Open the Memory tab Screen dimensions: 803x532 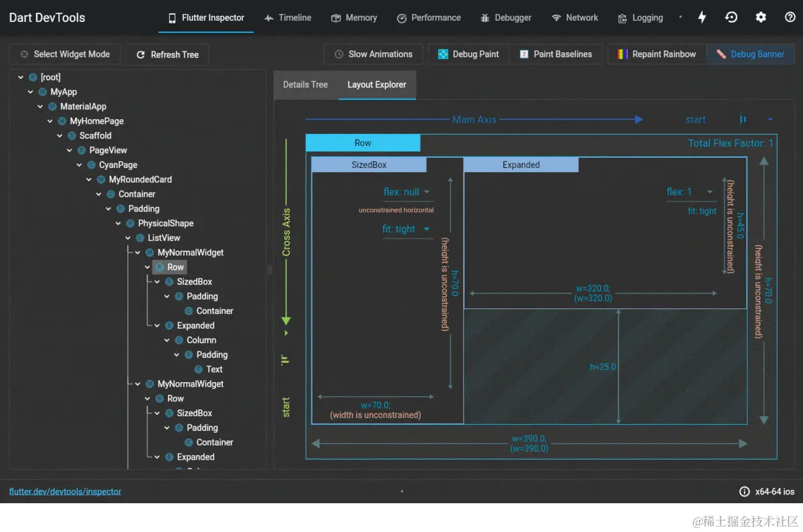click(354, 18)
